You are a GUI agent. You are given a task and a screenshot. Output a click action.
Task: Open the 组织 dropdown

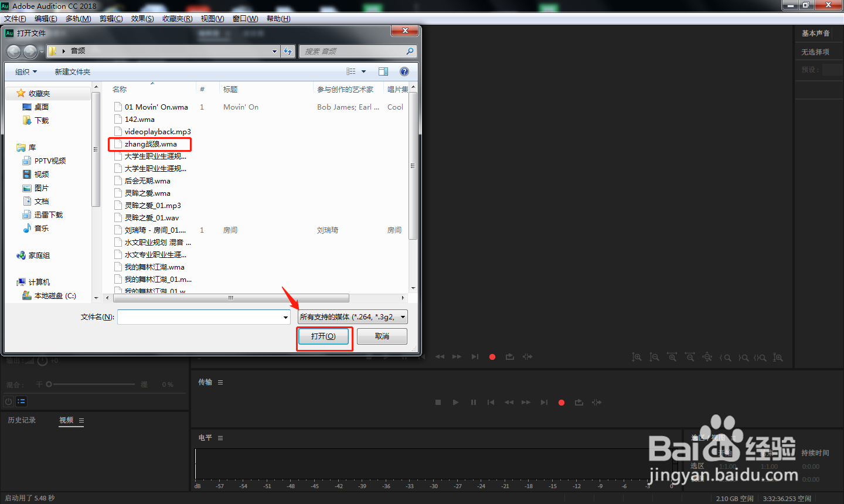tap(26, 71)
